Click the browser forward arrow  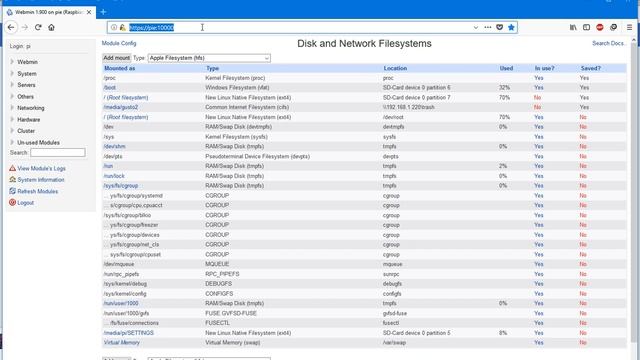pyautogui.click(x=25, y=27)
